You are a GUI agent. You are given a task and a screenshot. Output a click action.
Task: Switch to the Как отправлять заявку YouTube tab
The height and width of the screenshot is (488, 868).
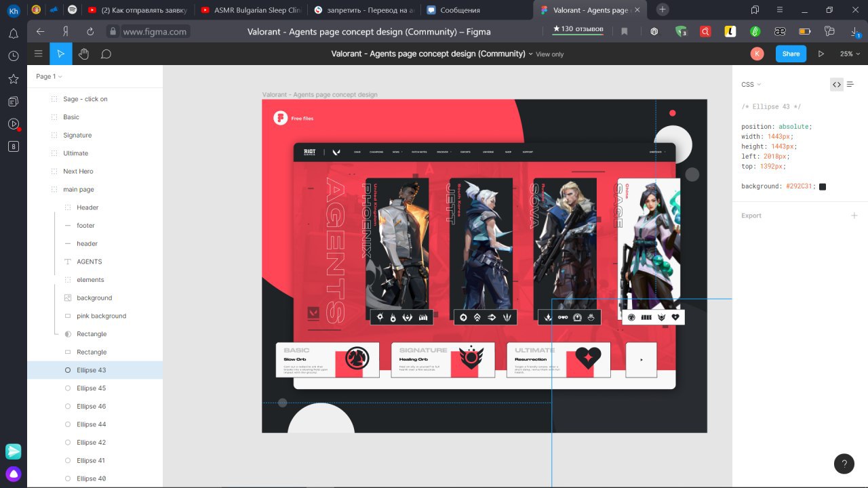138,10
